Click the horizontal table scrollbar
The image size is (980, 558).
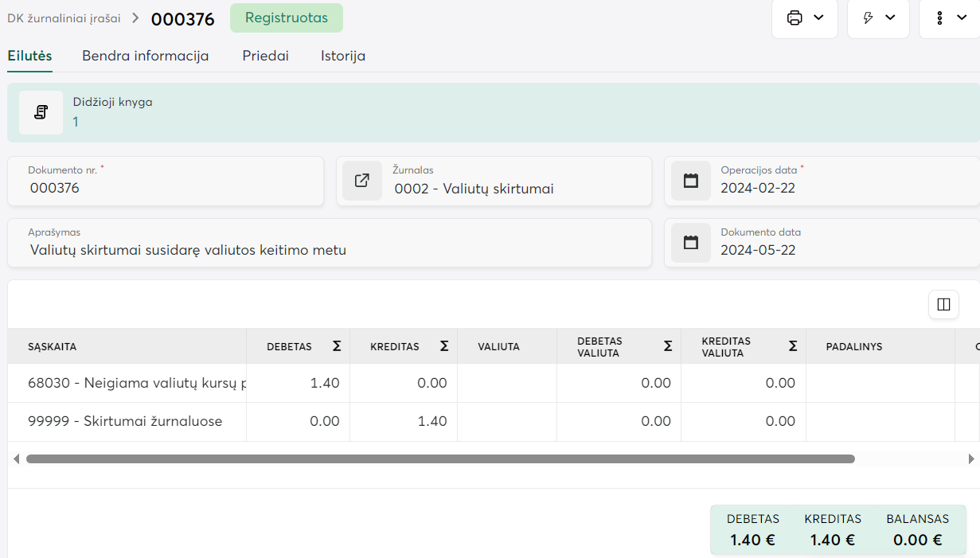[439, 459]
